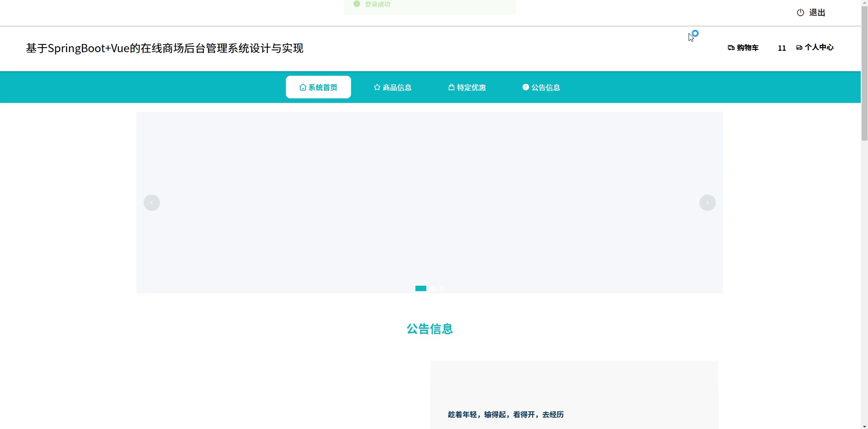Switch to the 公告信息 menu tab
The image size is (868, 429).
coord(541,87)
